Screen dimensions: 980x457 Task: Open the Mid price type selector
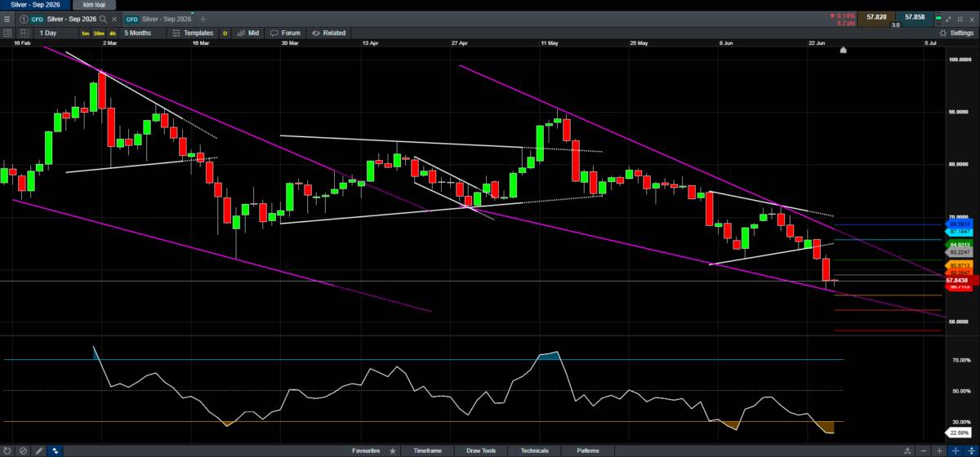tap(247, 33)
